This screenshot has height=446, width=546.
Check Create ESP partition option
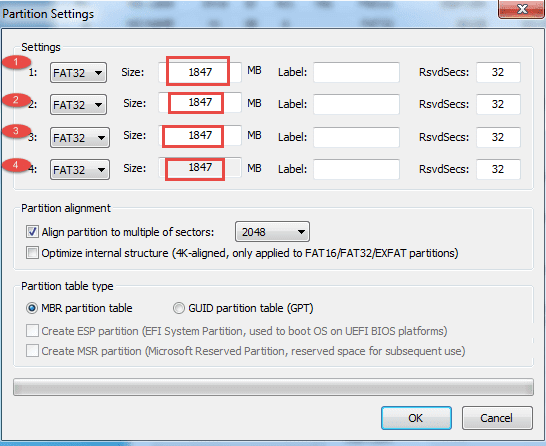click(32, 331)
